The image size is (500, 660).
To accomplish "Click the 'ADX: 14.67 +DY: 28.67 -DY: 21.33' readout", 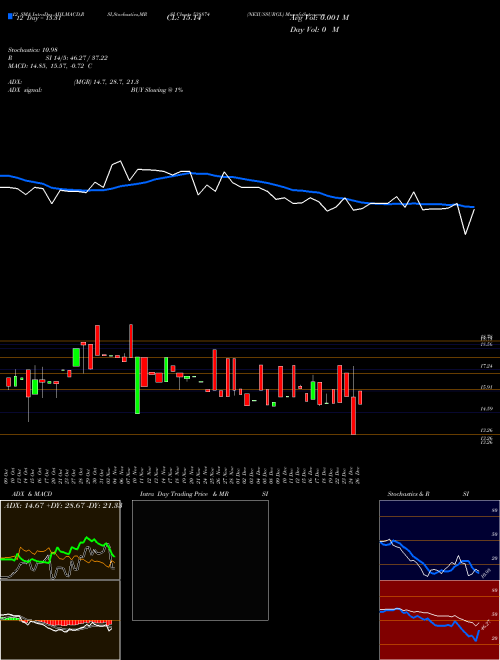I will click(x=63, y=506).
